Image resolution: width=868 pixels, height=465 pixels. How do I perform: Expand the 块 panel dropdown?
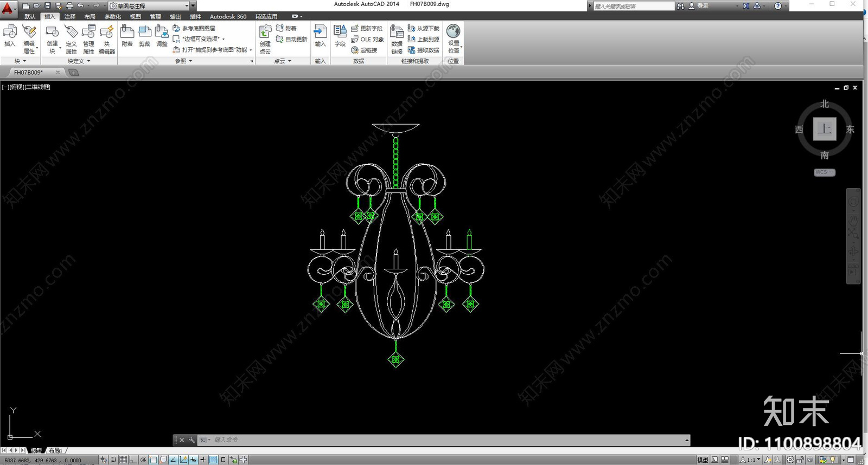coord(20,61)
